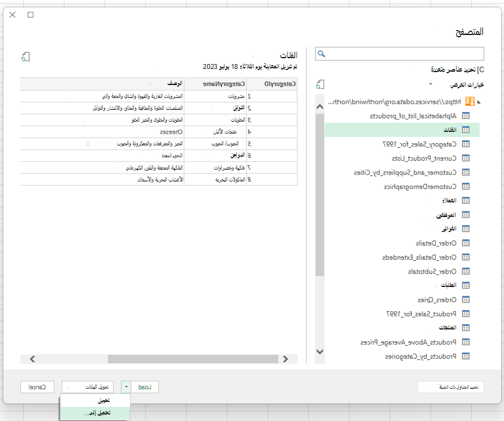Image resolution: width=504 pixels, height=421 pixels.
Task: Click table icon beside الطلبات
Action: 466,285
